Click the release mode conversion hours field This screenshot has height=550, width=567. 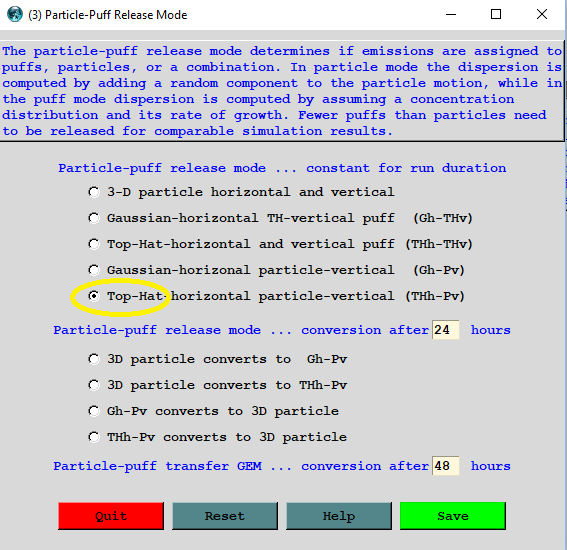coord(446,330)
